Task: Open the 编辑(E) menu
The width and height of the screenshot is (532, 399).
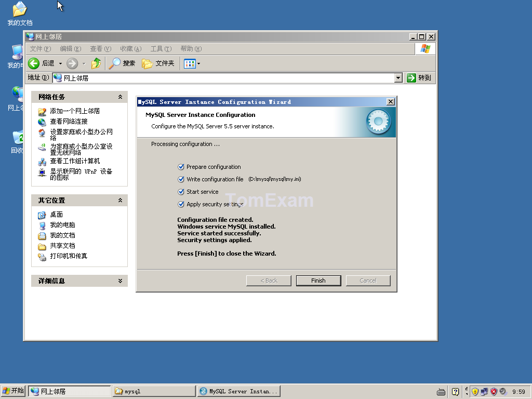Action: (71, 49)
